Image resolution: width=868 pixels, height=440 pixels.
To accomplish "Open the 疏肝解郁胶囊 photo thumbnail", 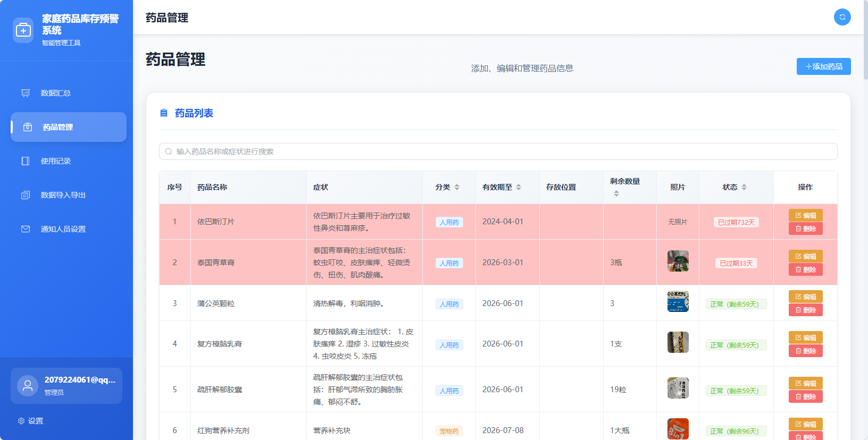I will click(678, 388).
